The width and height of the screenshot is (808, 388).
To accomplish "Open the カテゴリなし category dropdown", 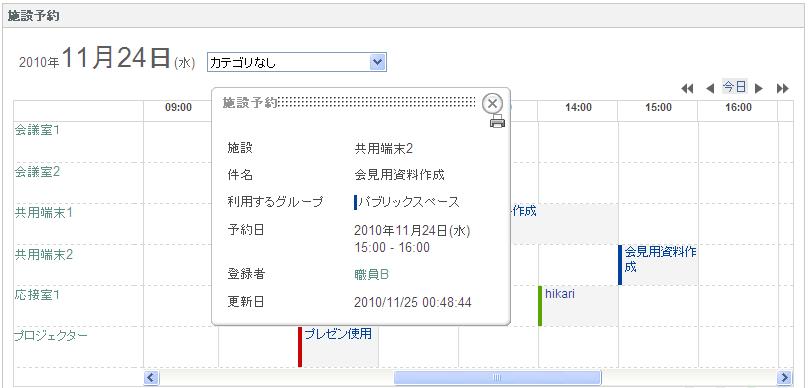I will (x=297, y=62).
